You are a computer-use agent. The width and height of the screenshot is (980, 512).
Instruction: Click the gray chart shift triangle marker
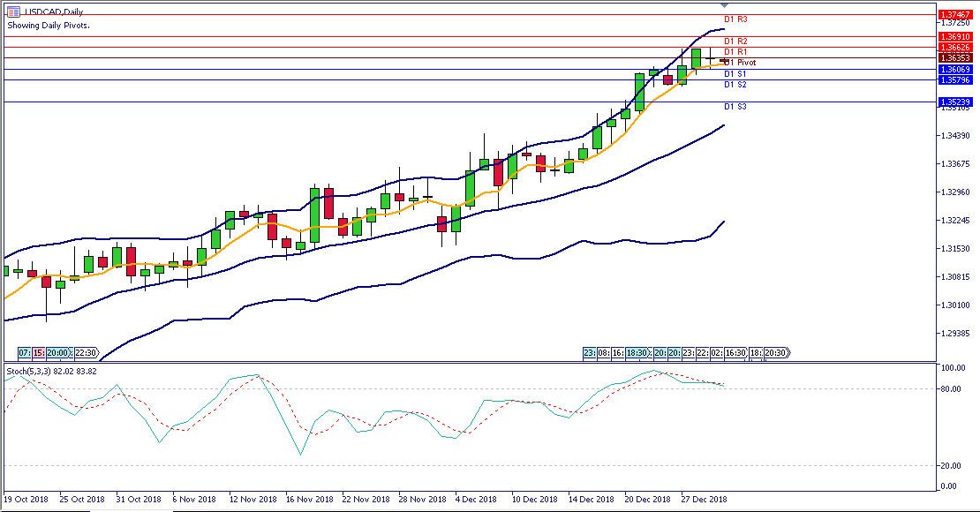[725, 6]
